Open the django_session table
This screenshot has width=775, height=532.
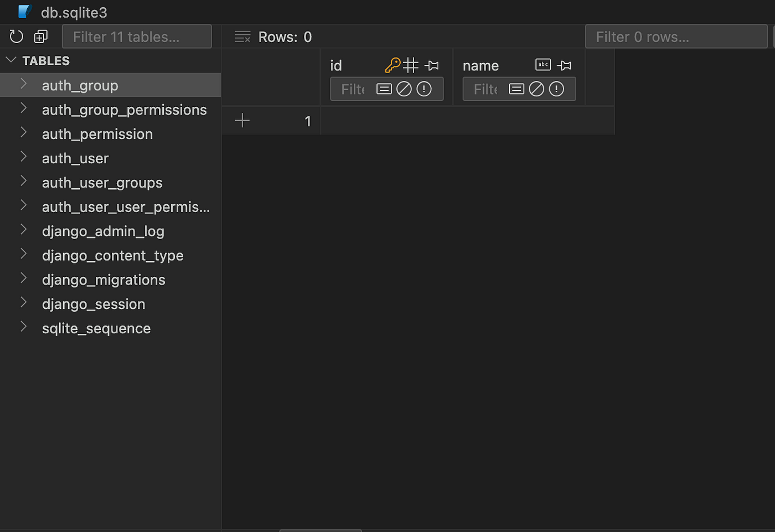click(110, 304)
